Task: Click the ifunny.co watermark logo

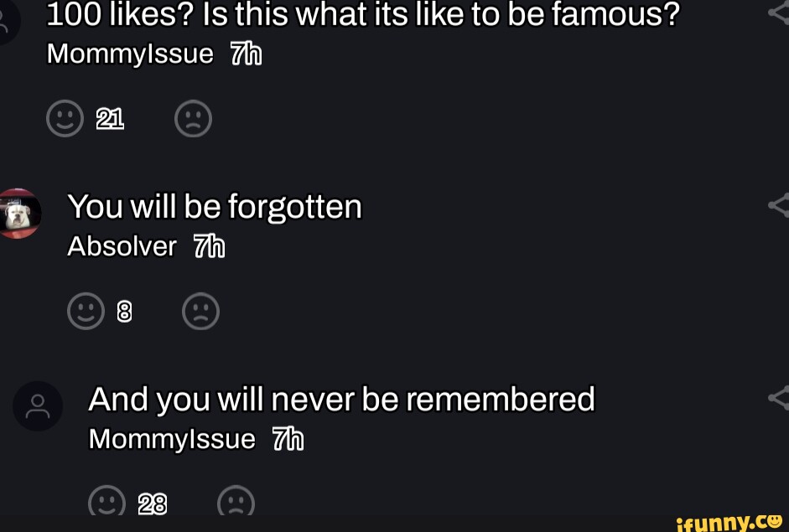Action: pos(728,521)
